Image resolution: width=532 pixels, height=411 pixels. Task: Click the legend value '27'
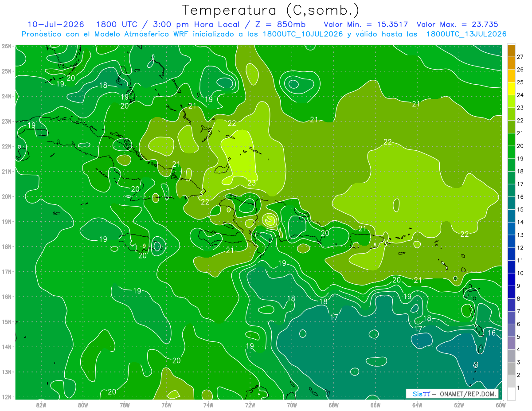(x=520, y=57)
